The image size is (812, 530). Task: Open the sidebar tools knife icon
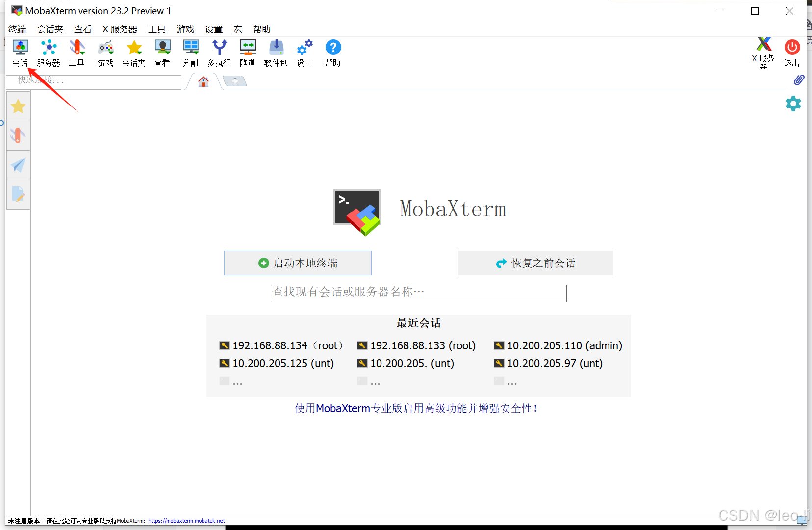coord(19,135)
